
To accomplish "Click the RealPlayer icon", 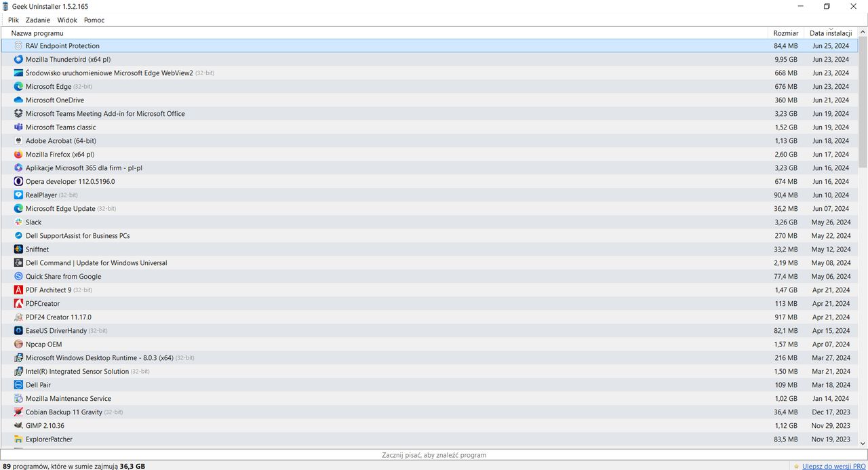I will point(18,195).
